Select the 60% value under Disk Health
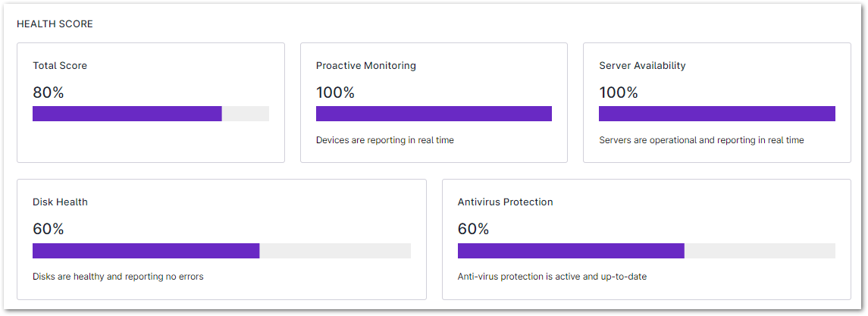The height and width of the screenshot is (316, 868). click(x=49, y=229)
